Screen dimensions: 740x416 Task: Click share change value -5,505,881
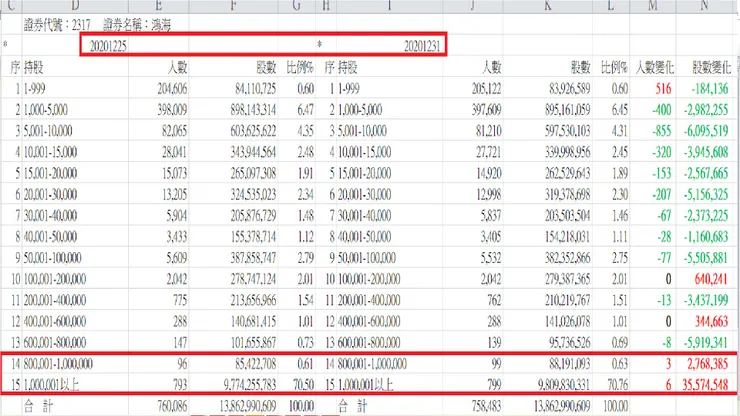[706, 258]
